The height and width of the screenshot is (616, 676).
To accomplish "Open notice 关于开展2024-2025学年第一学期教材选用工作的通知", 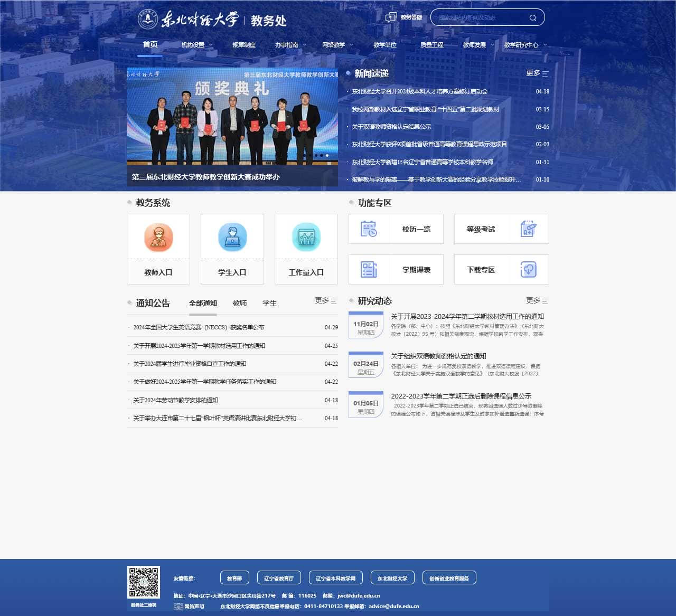I will [199, 346].
